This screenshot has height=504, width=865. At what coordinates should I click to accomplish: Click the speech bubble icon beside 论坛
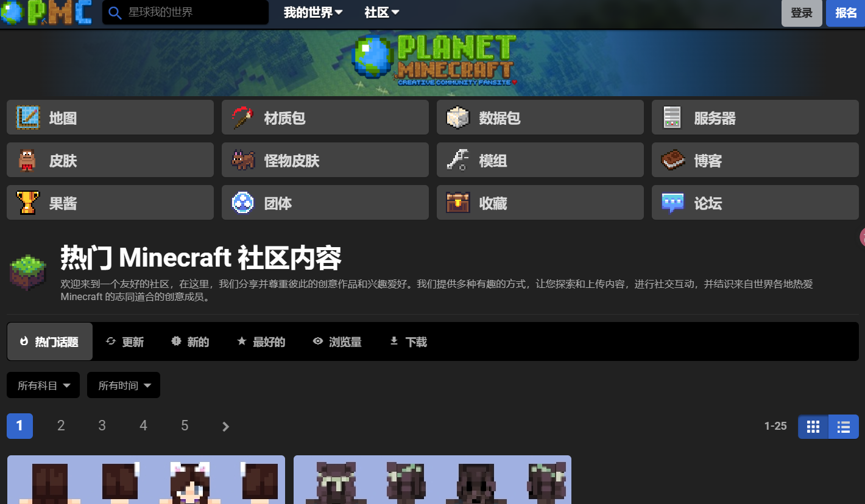coord(673,203)
